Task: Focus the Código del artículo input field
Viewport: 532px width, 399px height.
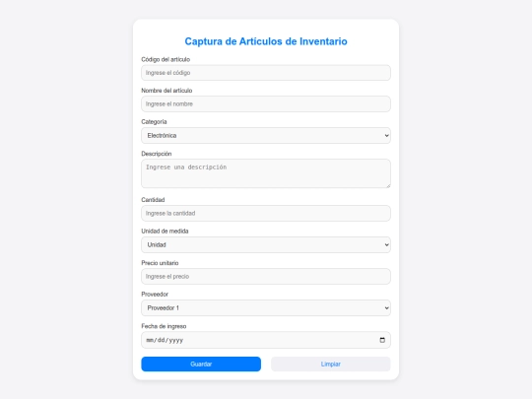Action: 266,73
